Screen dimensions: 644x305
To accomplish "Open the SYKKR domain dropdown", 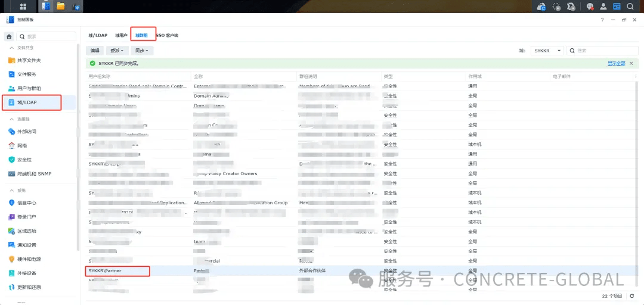I will pos(547,51).
